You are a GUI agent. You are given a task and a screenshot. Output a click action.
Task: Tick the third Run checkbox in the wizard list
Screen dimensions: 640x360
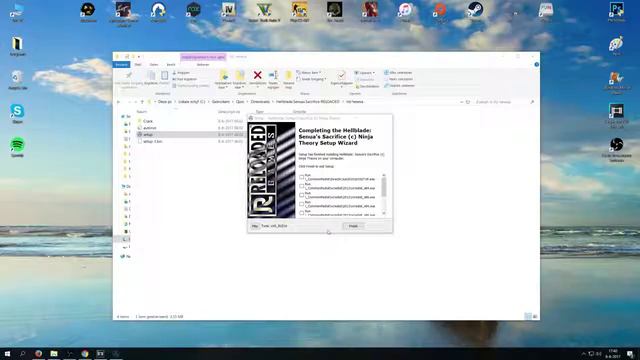pos(302,195)
